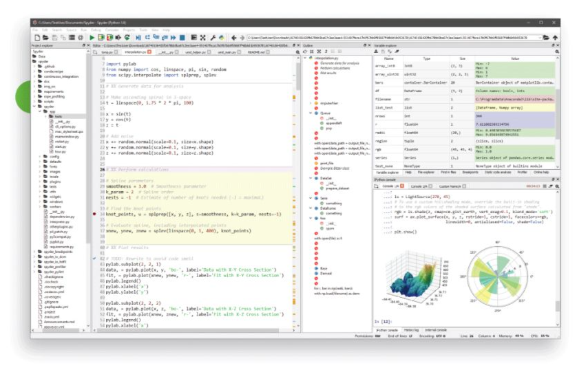Close the Console 2/A tab box
The width and height of the screenshot is (588, 370).
tap(430, 186)
